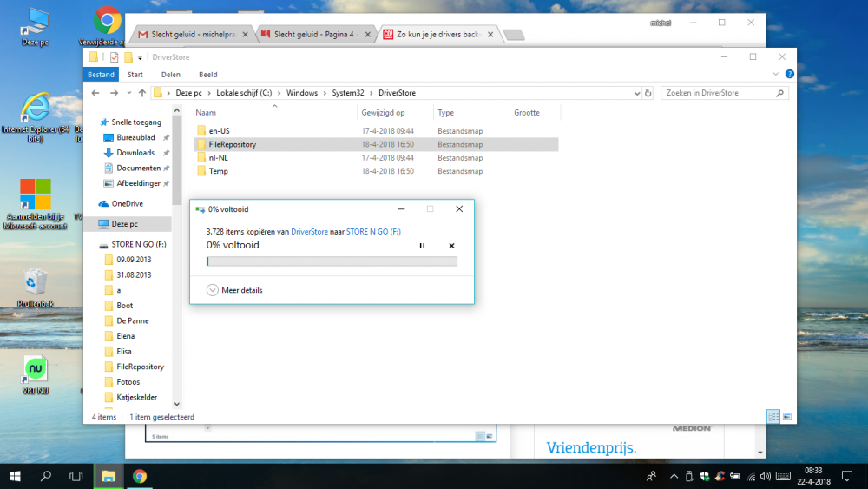Open the Start ribbon tab

(135, 74)
